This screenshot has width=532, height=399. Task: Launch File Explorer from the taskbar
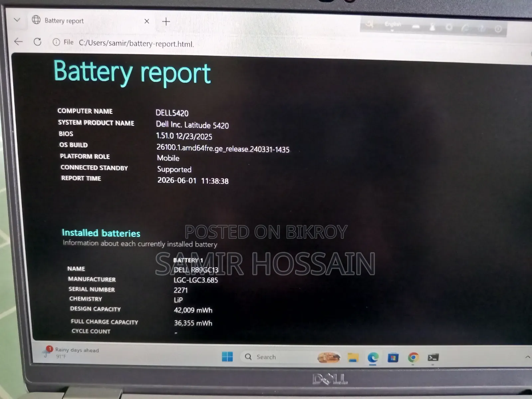coord(353,357)
